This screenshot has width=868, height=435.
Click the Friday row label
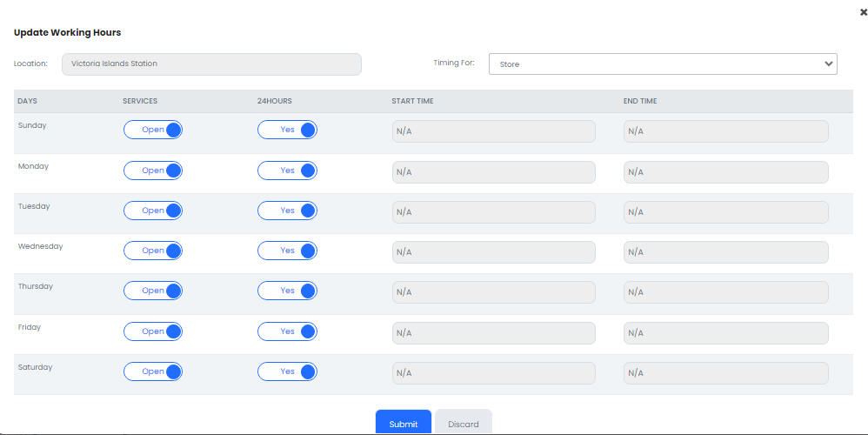click(x=30, y=327)
